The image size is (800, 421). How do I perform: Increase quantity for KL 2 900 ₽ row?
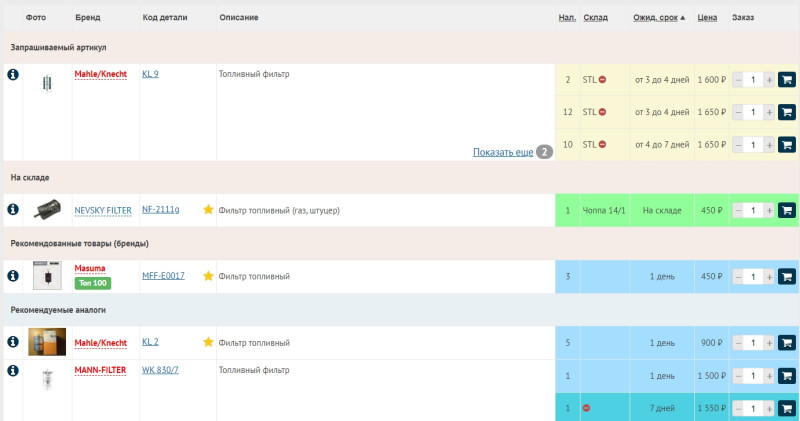tap(769, 343)
